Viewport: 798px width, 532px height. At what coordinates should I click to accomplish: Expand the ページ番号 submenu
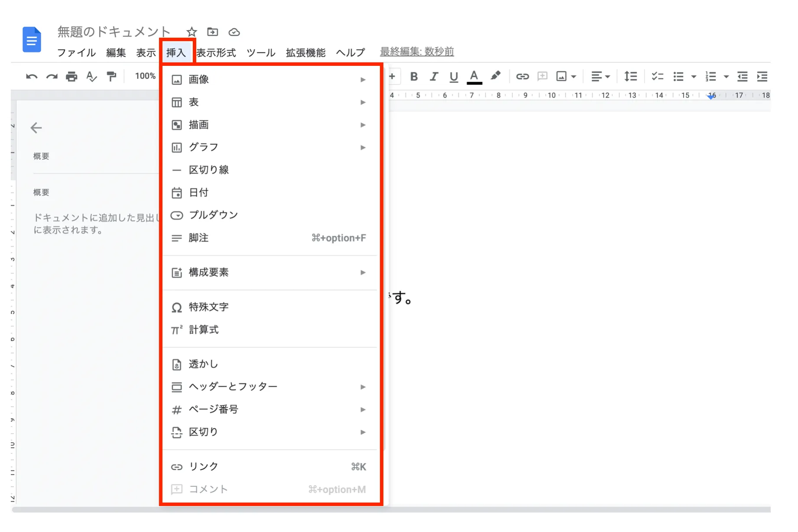click(269, 409)
